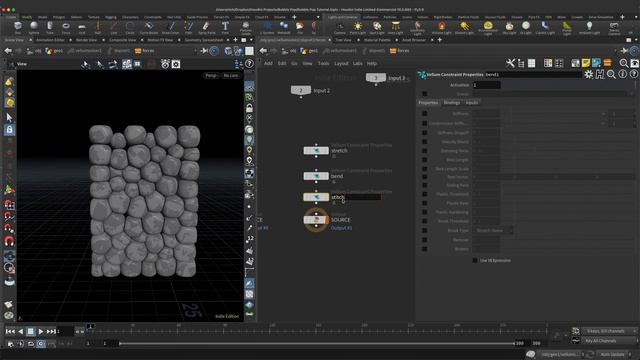The width and height of the screenshot is (640, 360).
Task: Click the viewport secure selection lock icon
Action: click(9, 130)
